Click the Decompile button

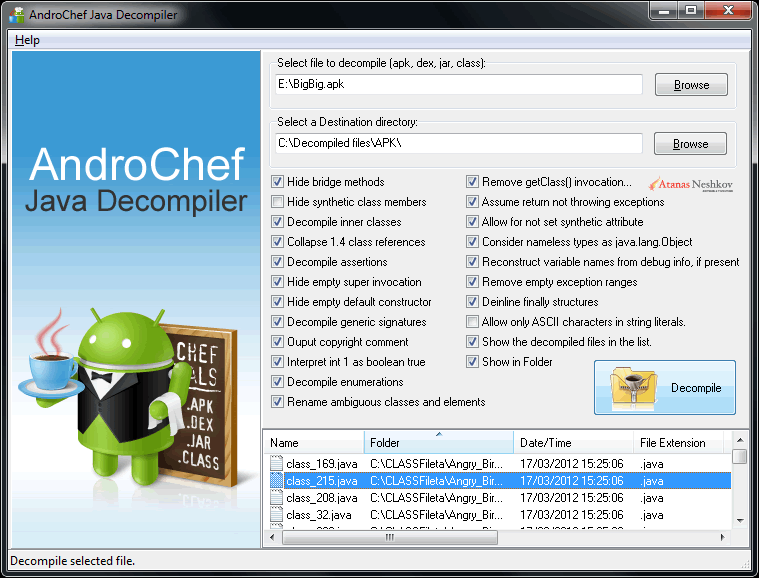[665, 387]
